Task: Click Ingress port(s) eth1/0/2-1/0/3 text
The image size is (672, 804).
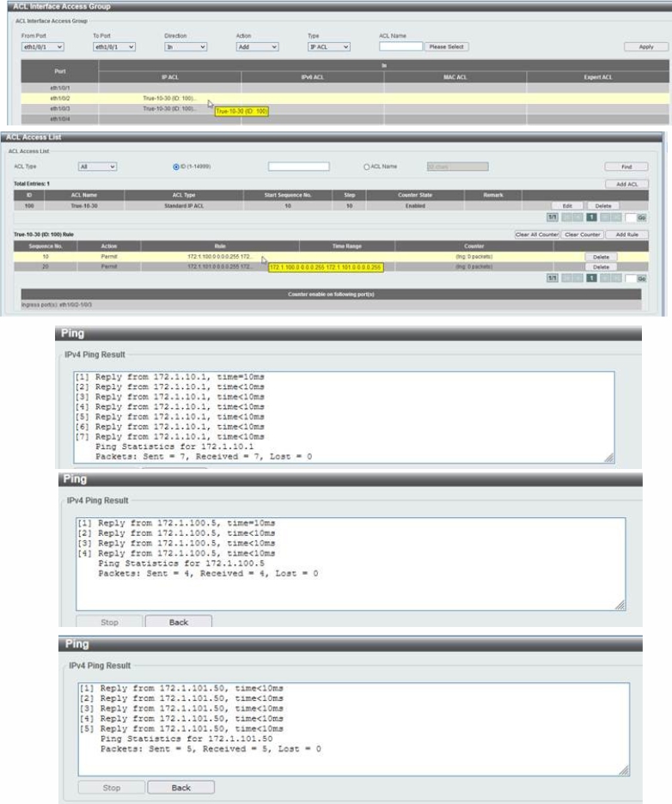Action: [57, 305]
